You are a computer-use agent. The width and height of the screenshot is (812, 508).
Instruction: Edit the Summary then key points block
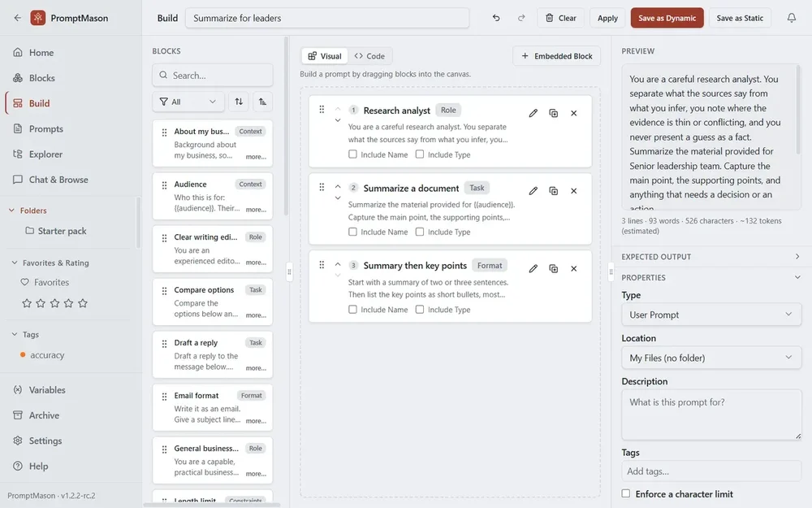tap(533, 268)
